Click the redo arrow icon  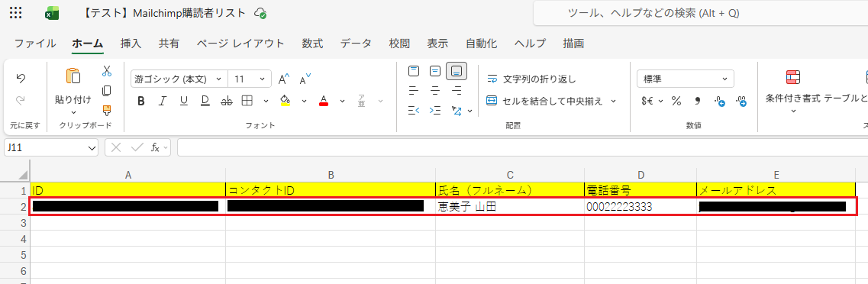(x=21, y=101)
